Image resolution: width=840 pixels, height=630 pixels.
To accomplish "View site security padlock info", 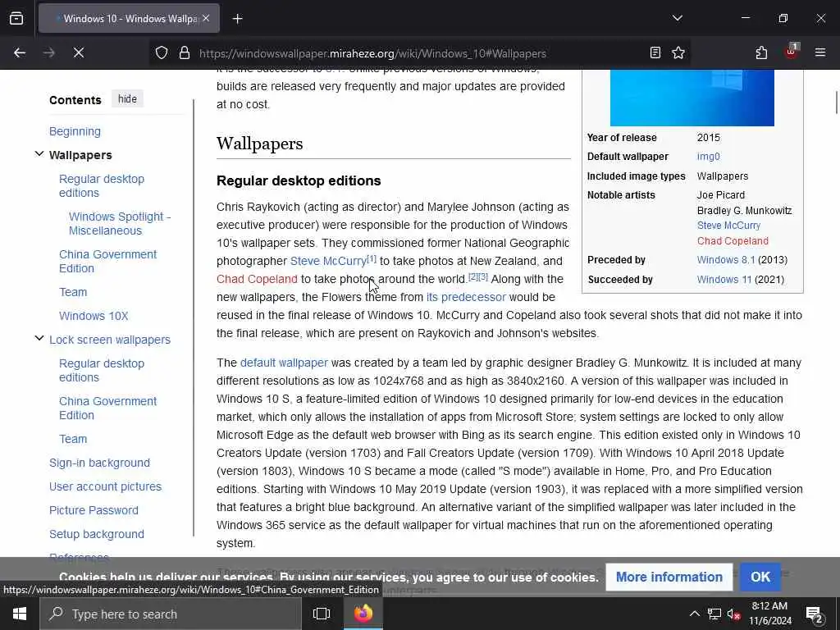I will click(x=185, y=52).
